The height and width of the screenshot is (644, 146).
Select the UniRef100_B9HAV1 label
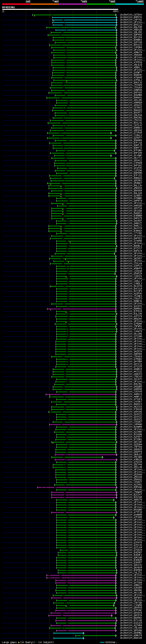tap(131, 98)
